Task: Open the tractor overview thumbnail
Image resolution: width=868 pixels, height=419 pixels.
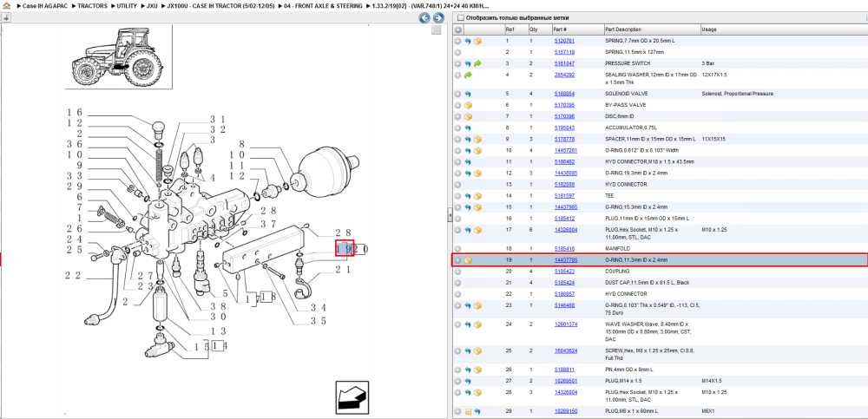Action: 118,57
